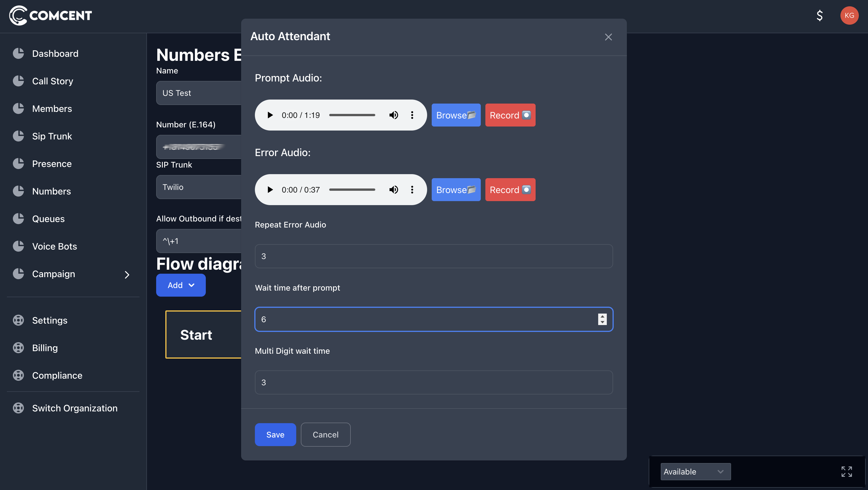
Task: Open the Members page
Action: coord(52,109)
